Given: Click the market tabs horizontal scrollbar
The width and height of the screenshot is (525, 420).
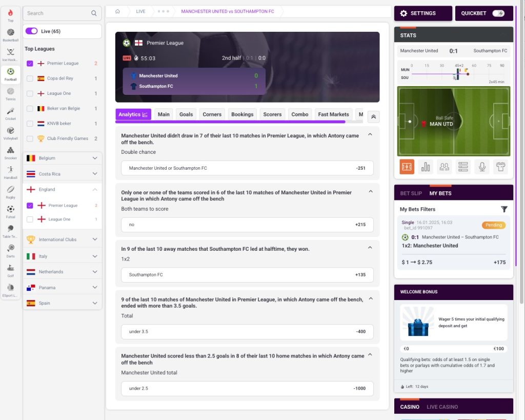Looking at the screenshot, I should click(230, 122).
